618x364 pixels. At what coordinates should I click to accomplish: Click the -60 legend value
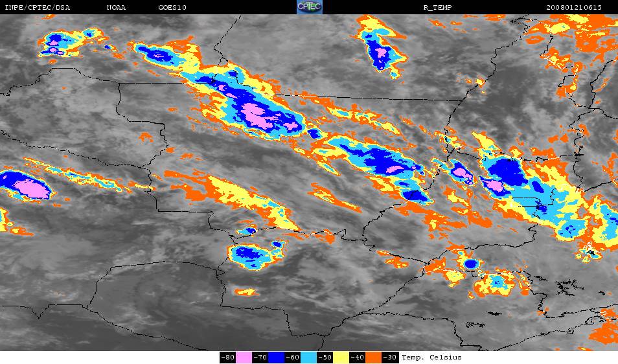coord(292,358)
